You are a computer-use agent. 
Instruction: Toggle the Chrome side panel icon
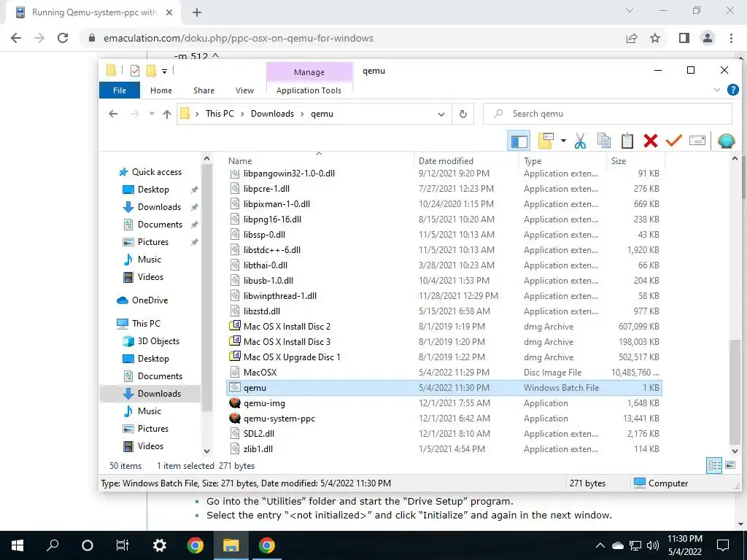click(684, 38)
